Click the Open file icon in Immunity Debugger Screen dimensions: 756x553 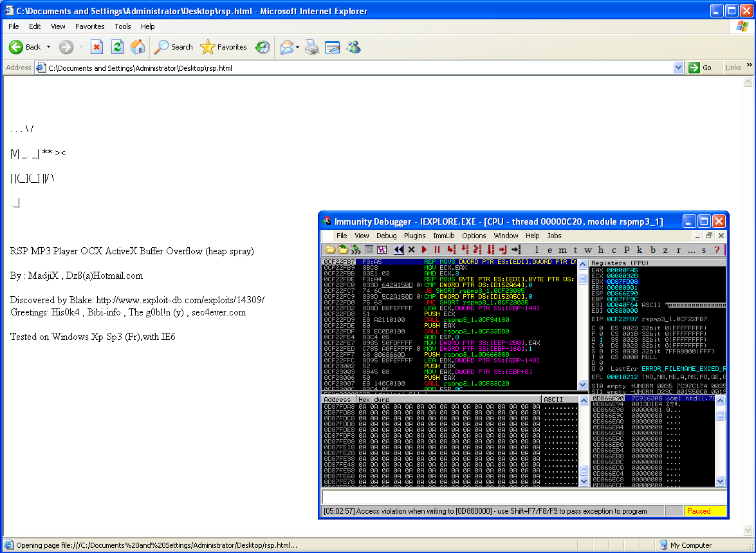pyautogui.click(x=330, y=250)
